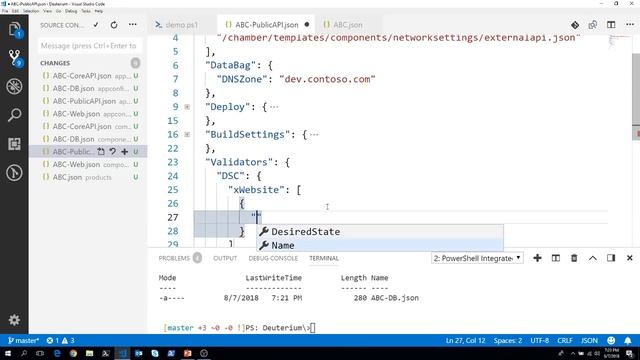
Task: Click the errors and warnings count in status bar
Action: [x=60, y=340]
